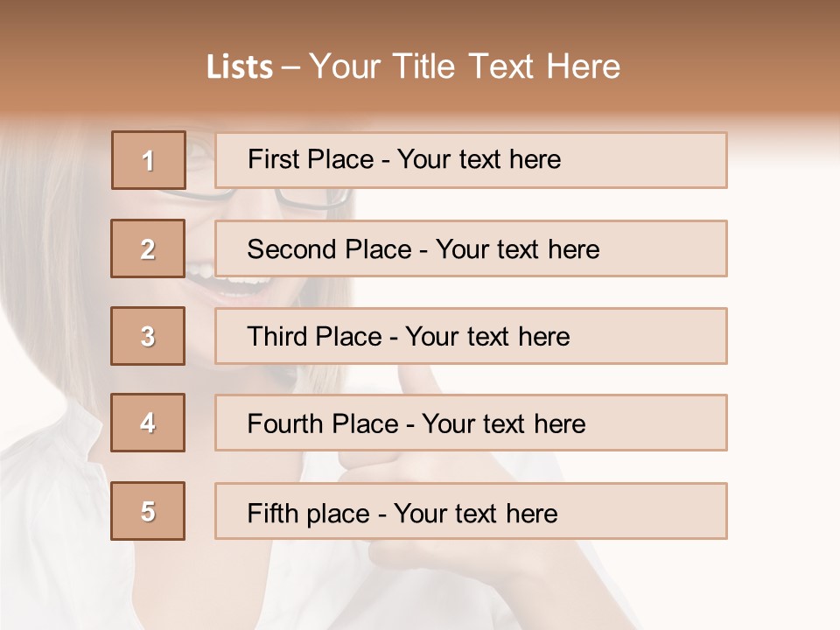The height and width of the screenshot is (630, 840).
Task: Click the bold word Lists in title
Action: pyautogui.click(x=240, y=67)
